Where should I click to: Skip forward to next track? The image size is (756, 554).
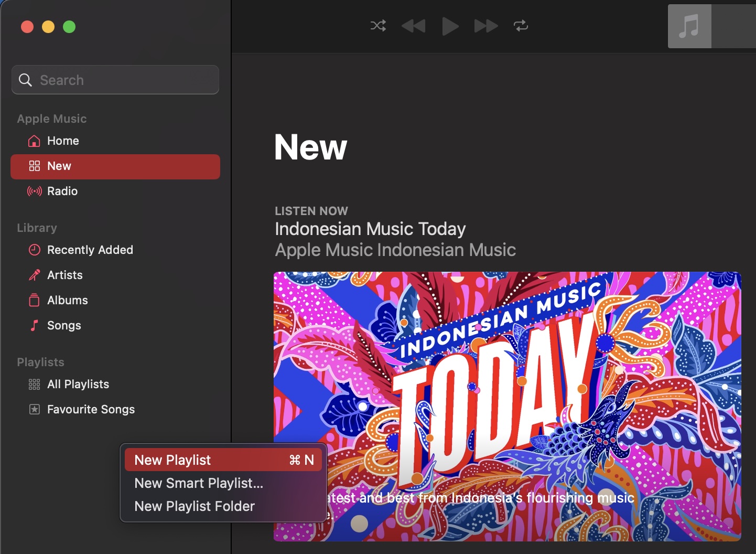coord(486,26)
